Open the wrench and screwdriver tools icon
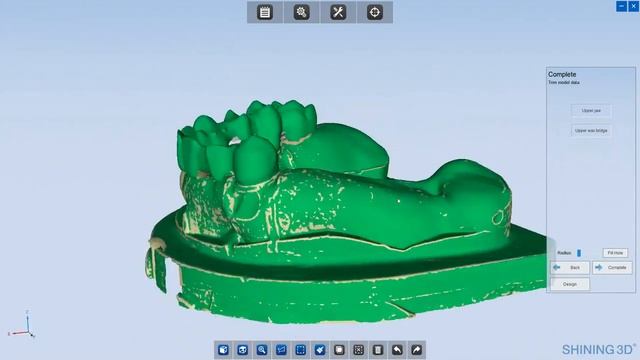Image resolution: width=640 pixels, height=360 pixels. [x=338, y=12]
